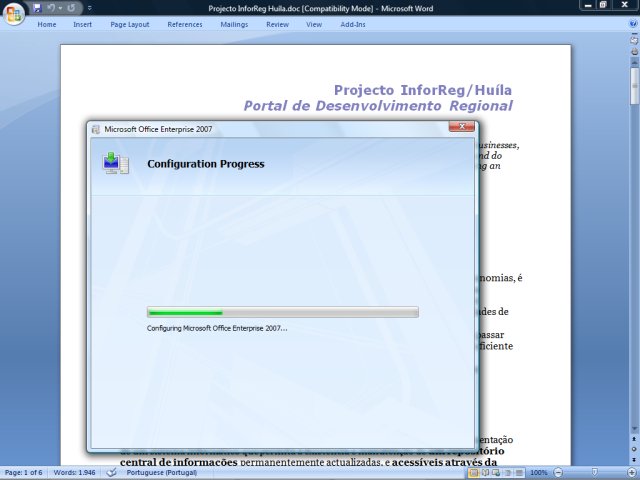Close the Office Enterprise 2007 configuration dialog
The height and width of the screenshot is (480, 640).
[x=462, y=127]
